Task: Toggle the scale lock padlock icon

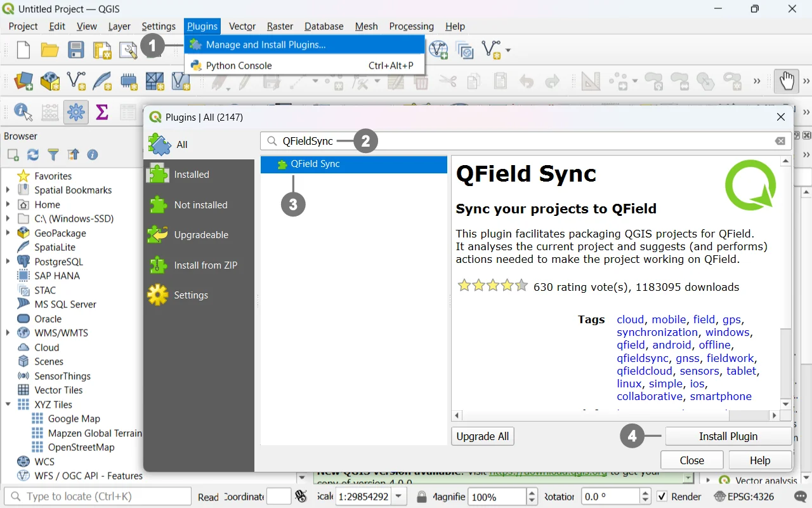Action: (421, 497)
